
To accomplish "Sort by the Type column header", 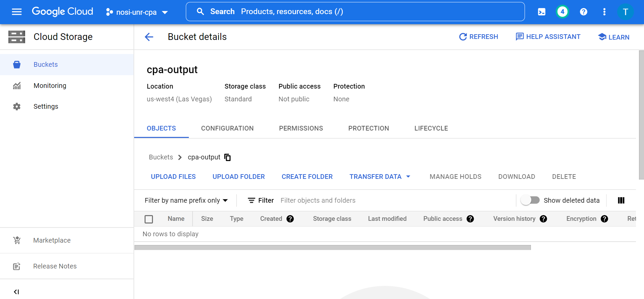I will (236, 219).
